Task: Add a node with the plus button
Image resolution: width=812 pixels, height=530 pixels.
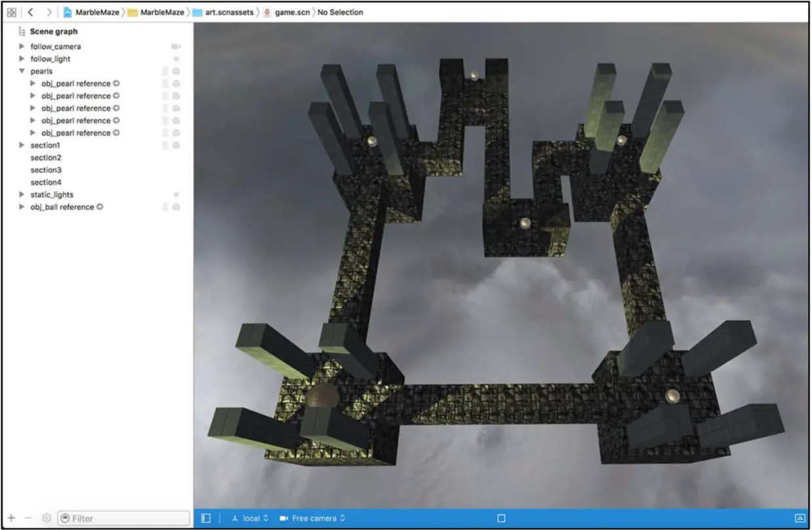Action: [x=11, y=518]
